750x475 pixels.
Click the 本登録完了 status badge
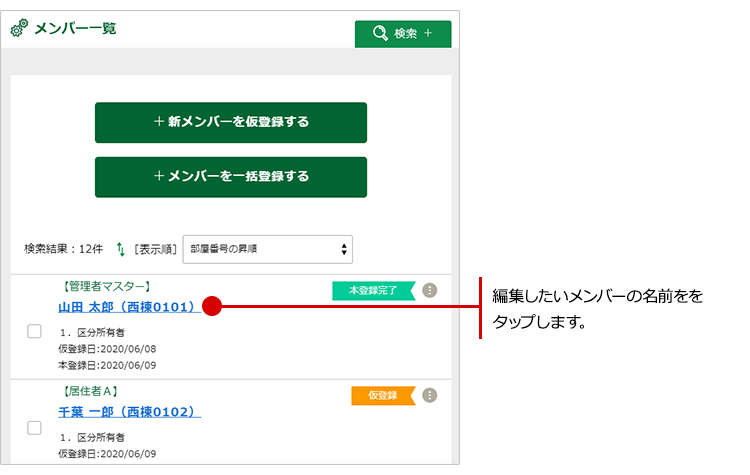pyautogui.click(x=372, y=290)
